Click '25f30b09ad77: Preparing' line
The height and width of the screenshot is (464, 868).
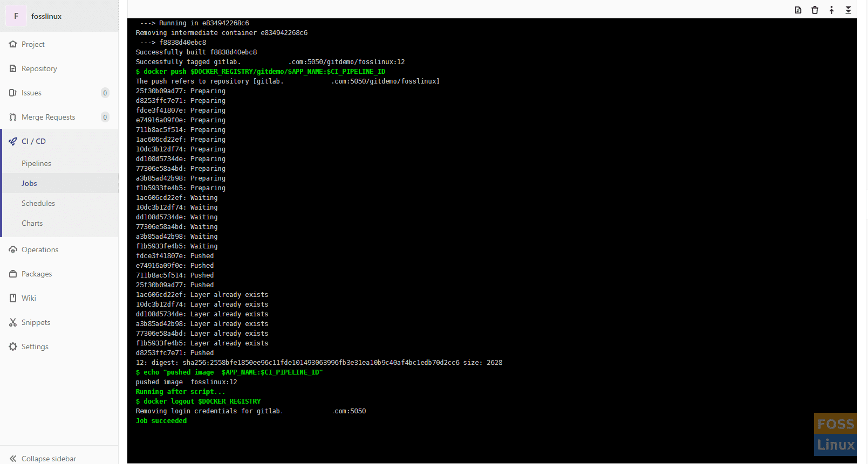tap(181, 91)
